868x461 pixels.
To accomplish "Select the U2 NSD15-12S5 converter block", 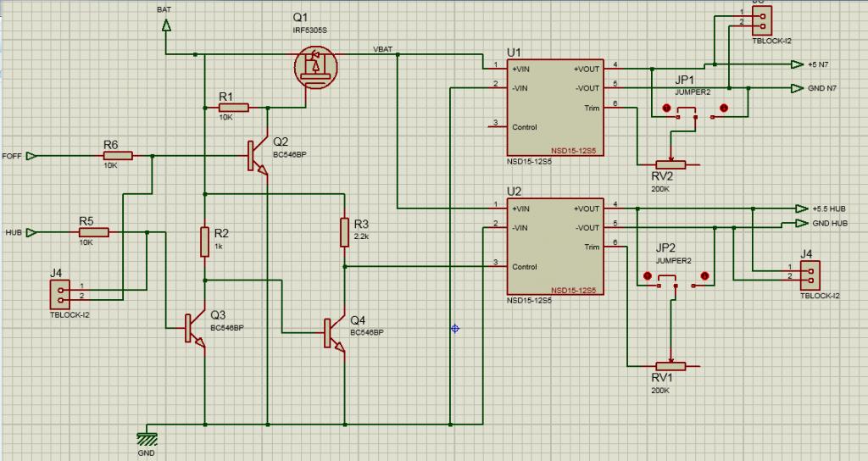I will click(x=554, y=244).
